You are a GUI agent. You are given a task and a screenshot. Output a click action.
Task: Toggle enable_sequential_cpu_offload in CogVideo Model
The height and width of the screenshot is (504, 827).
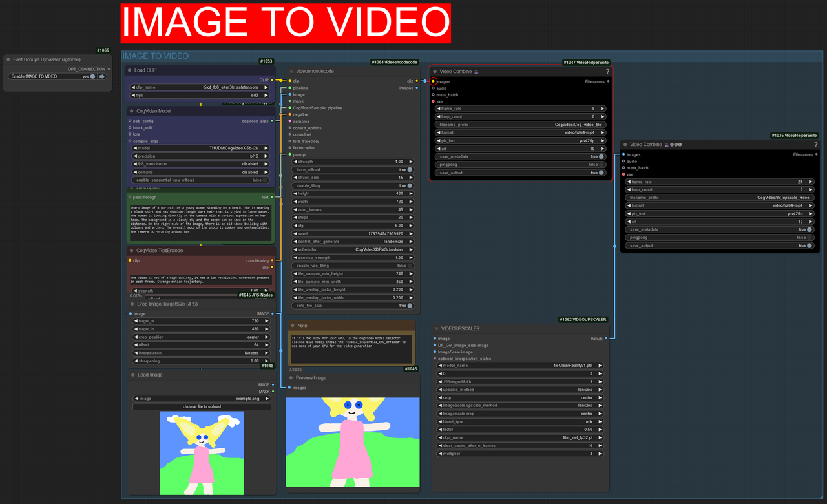[x=266, y=180]
